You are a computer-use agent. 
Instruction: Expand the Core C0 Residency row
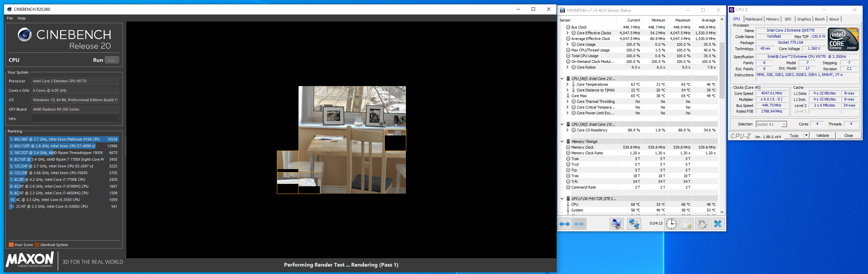[x=568, y=130]
